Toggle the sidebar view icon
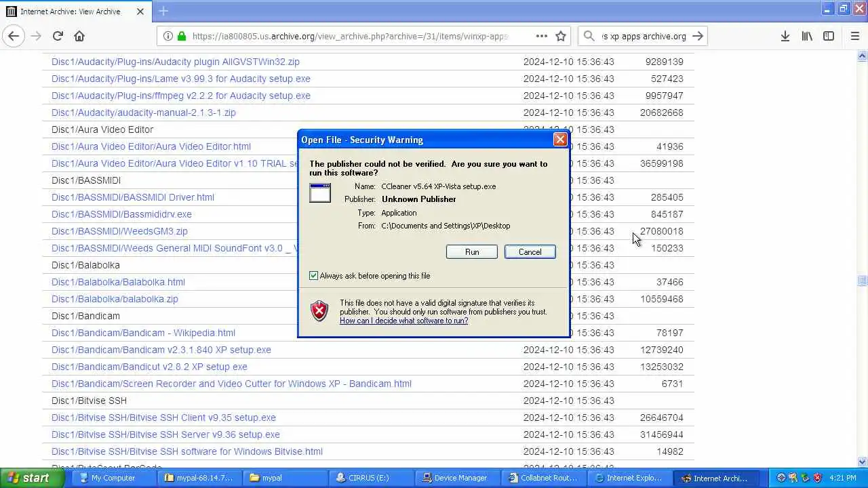This screenshot has height=488, width=868. coord(829,37)
